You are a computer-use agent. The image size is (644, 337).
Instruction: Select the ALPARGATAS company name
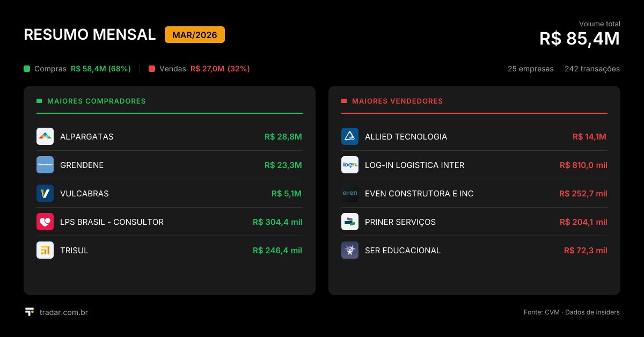(x=87, y=136)
